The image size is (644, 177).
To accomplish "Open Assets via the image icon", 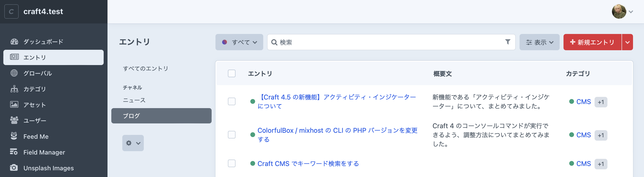I will click(14, 105).
